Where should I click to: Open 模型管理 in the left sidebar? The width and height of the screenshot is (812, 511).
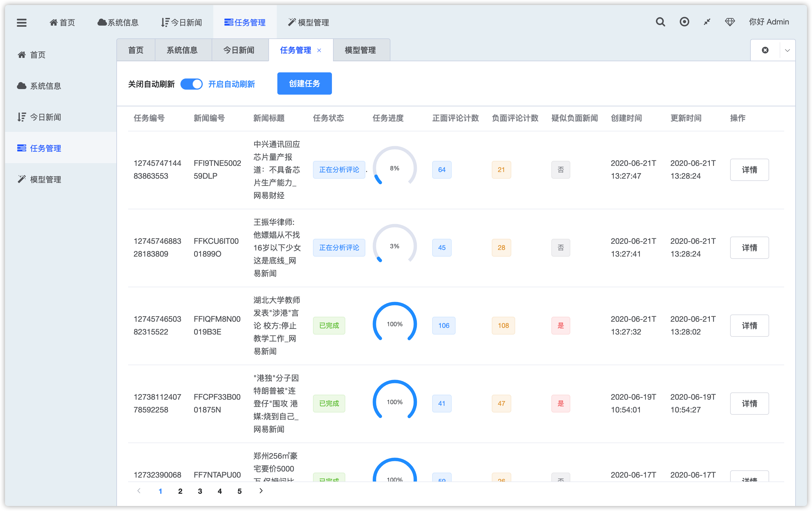coord(45,179)
